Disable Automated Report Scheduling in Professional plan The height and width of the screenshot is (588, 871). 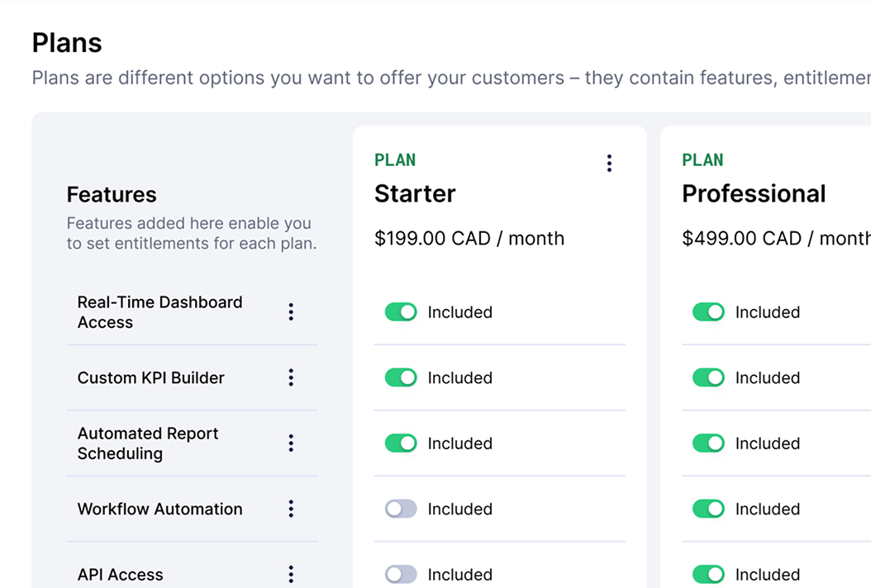pos(708,443)
